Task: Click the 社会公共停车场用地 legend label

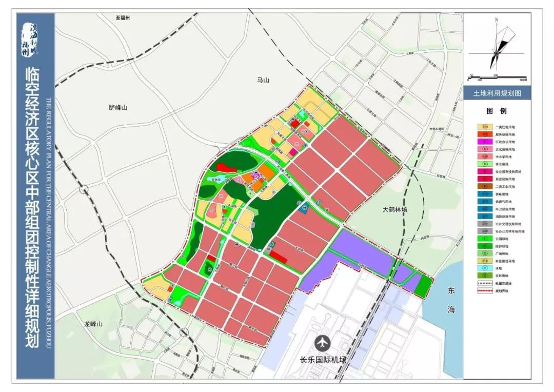Action: click(x=510, y=231)
